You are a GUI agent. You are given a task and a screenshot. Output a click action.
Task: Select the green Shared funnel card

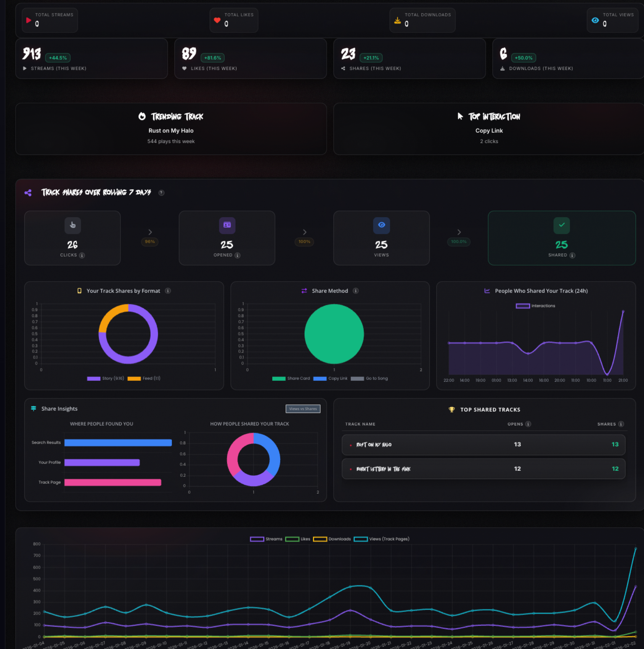(x=561, y=238)
